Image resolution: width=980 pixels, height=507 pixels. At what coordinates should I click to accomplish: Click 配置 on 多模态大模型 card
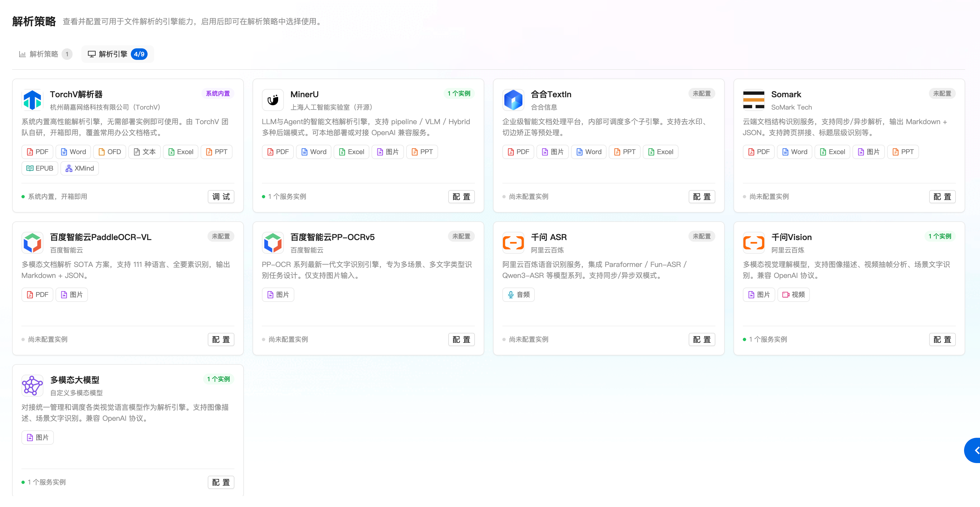[221, 483]
